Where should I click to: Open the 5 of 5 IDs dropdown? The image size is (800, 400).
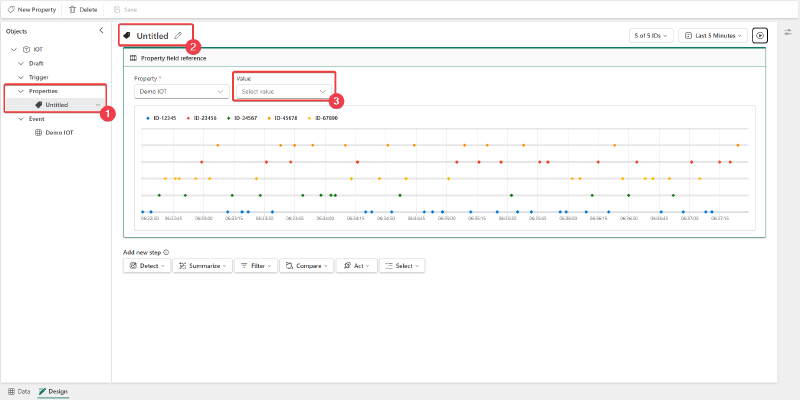click(x=651, y=36)
